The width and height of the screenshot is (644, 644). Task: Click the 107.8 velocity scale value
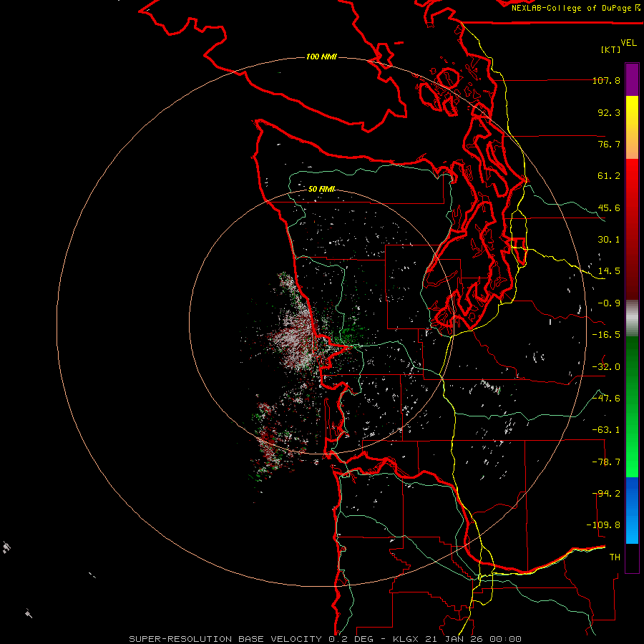click(606, 80)
